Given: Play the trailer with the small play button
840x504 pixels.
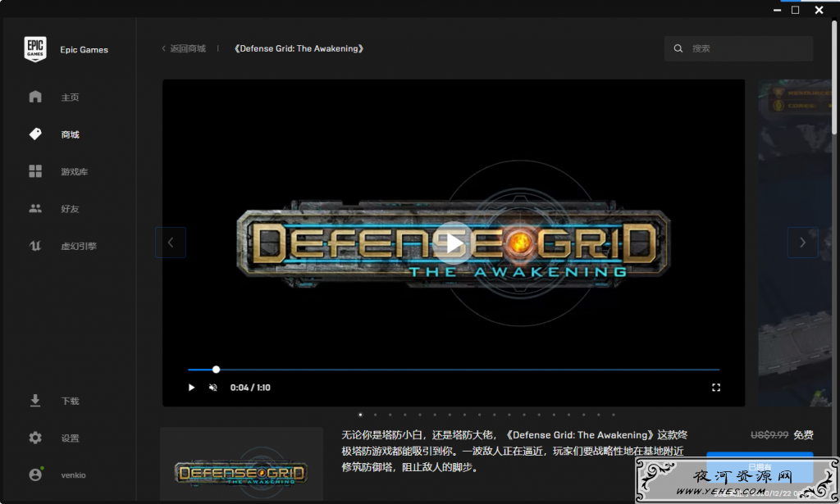Looking at the screenshot, I should pos(191,388).
